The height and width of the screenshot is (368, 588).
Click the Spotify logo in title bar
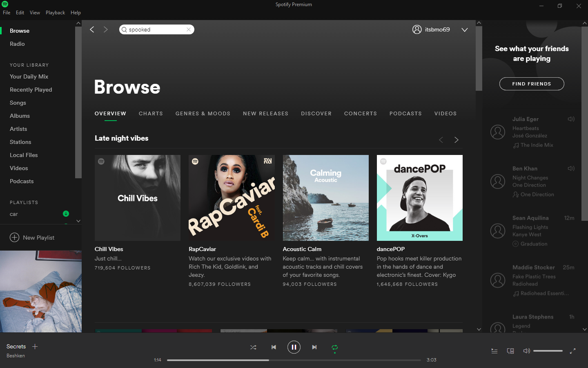click(5, 4)
